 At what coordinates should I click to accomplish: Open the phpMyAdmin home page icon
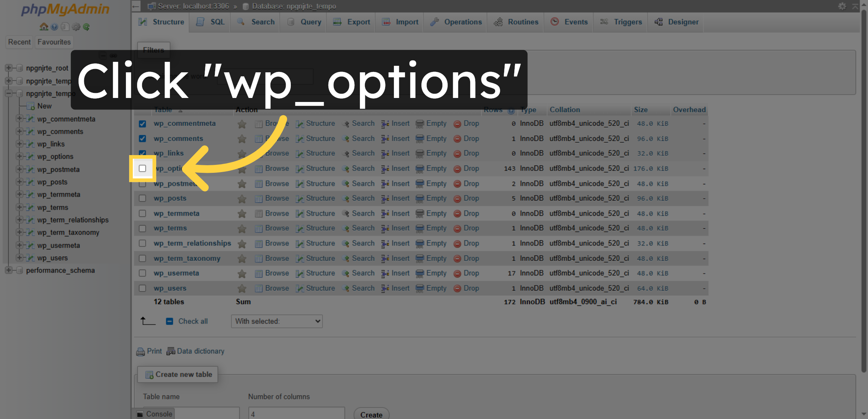point(43,27)
